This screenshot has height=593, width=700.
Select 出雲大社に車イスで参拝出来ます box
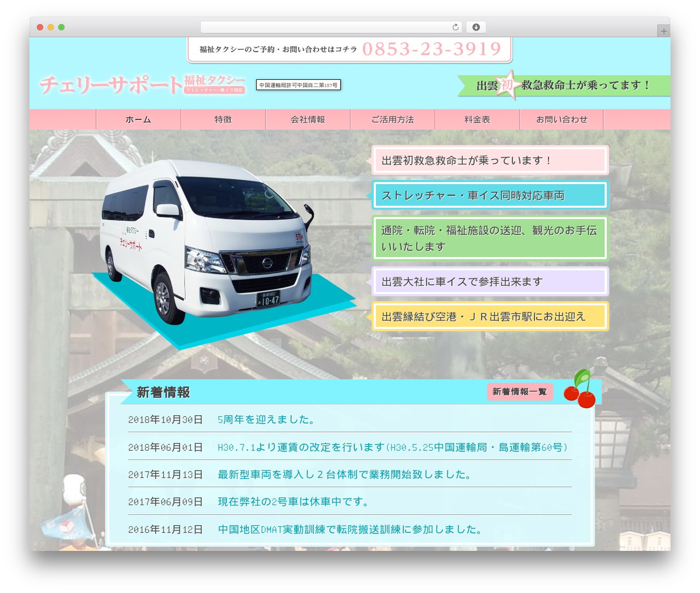pyautogui.click(x=490, y=281)
